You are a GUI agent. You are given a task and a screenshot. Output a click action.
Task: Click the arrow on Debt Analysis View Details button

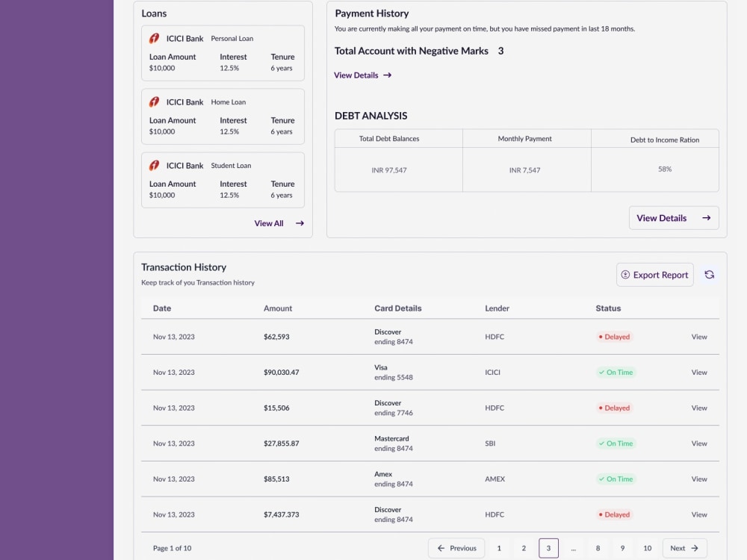pos(706,218)
